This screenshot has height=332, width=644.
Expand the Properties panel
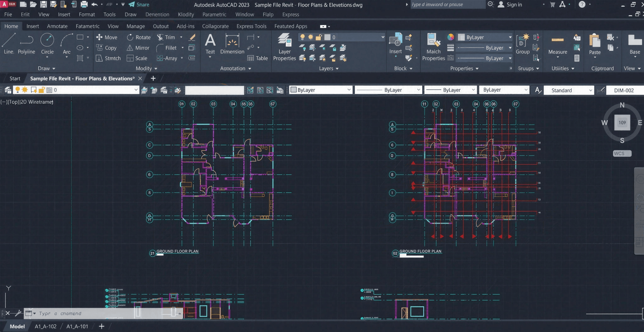click(464, 68)
